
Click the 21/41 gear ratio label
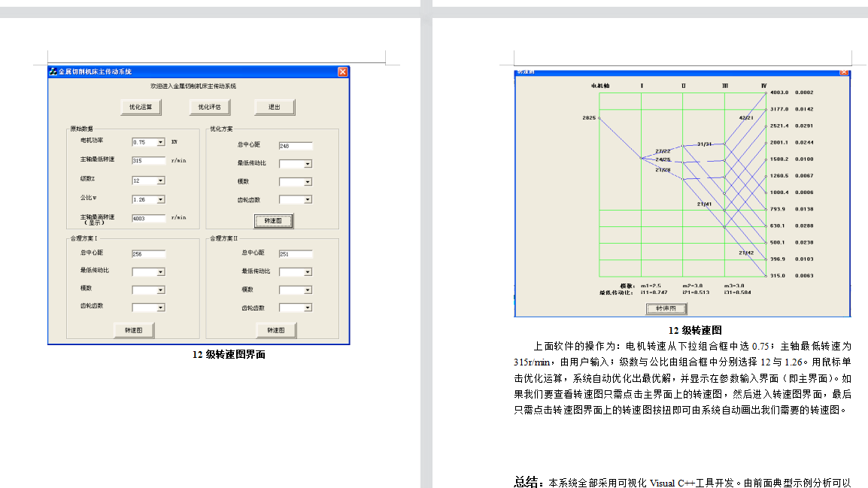point(704,205)
